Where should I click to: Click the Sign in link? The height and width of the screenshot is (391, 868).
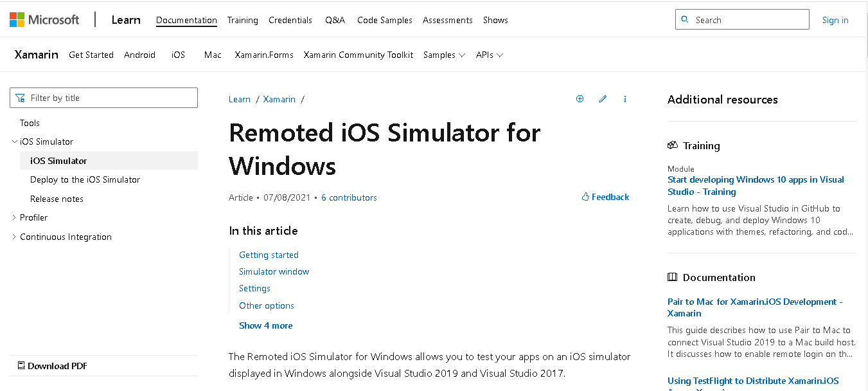(835, 20)
